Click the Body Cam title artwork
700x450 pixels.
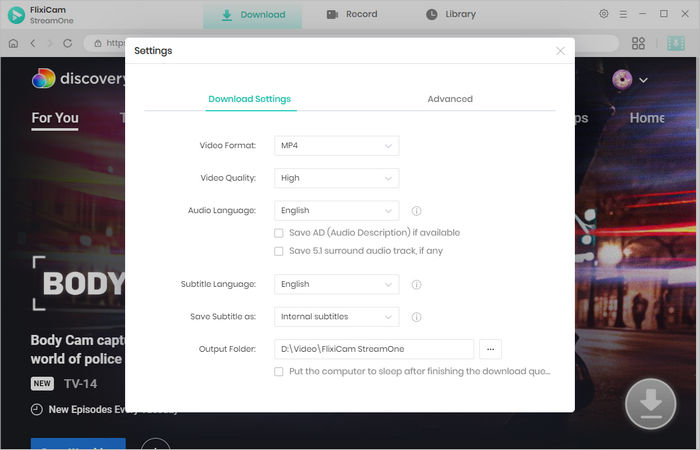[x=79, y=283]
